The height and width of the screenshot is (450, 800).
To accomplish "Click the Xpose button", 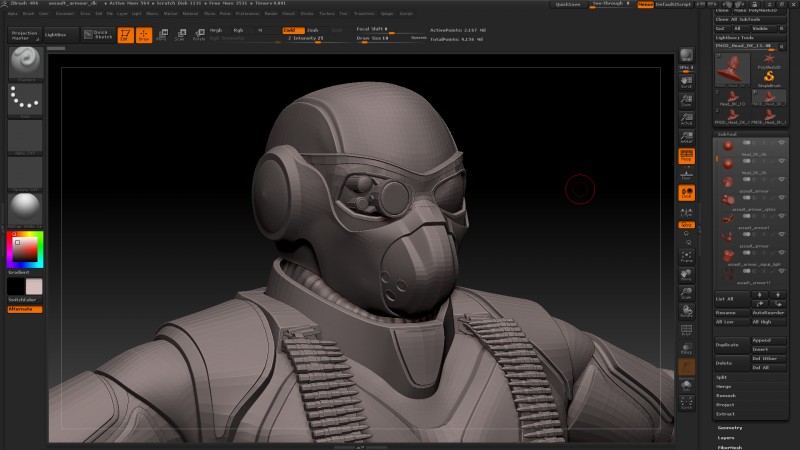I will click(686, 403).
